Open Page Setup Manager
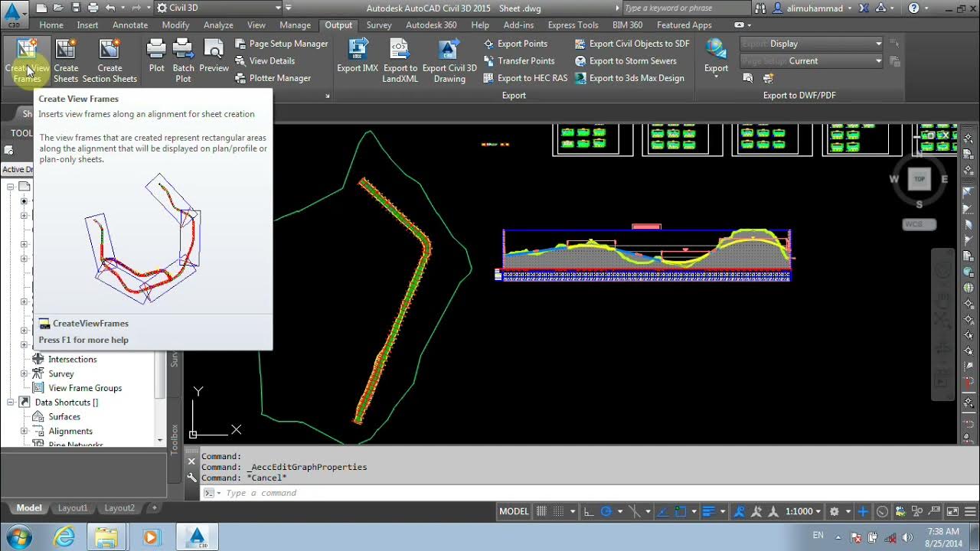 click(281, 44)
